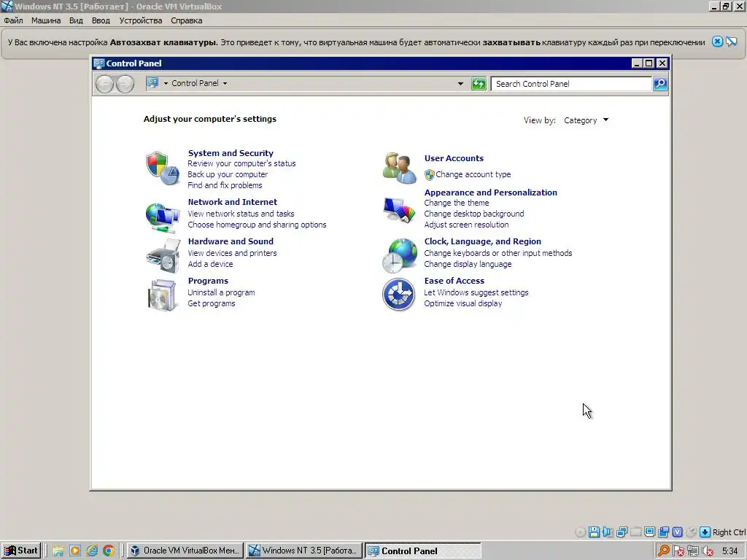The width and height of the screenshot is (747, 560).
Task: Open Hardware and Sound printer icon
Action: click(x=163, y=256)
